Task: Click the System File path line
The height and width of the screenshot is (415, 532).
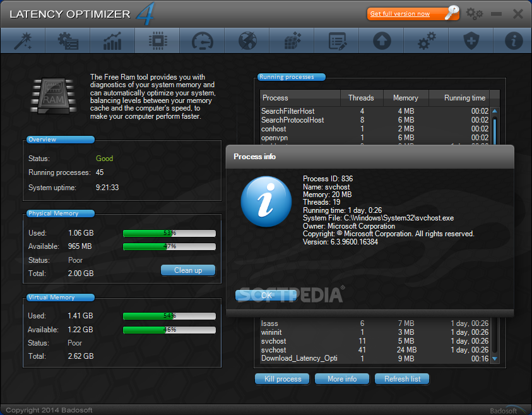Action: click(378, 218)
